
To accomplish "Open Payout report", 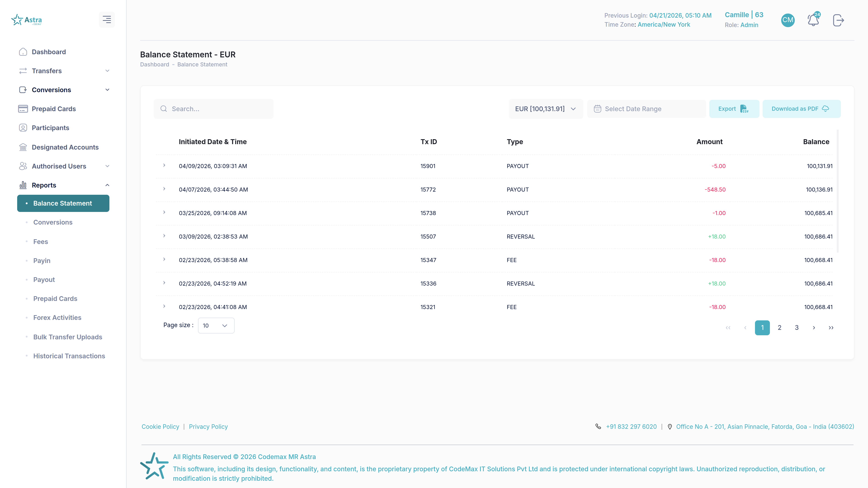I will 44,279.
